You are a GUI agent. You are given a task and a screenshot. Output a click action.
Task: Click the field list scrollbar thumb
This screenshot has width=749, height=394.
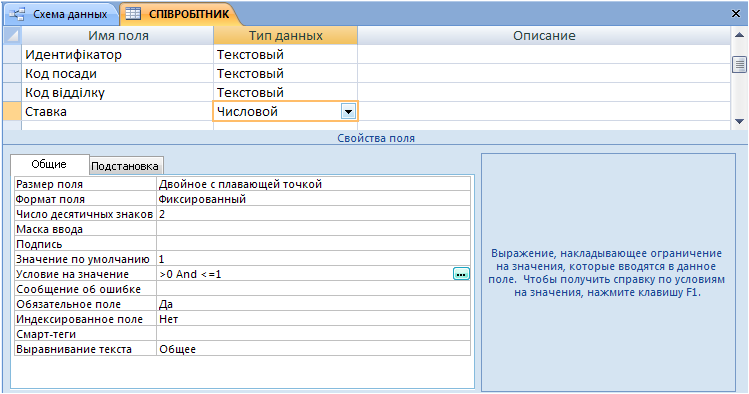739,64
